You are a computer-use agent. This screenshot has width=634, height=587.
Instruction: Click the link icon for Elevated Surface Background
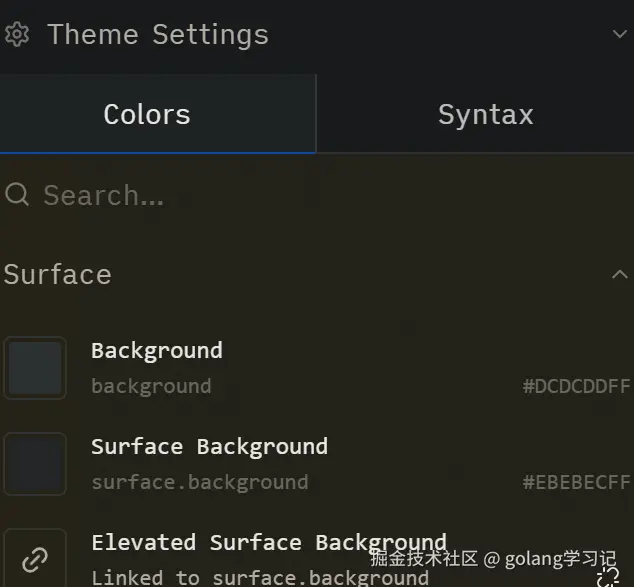35,559
